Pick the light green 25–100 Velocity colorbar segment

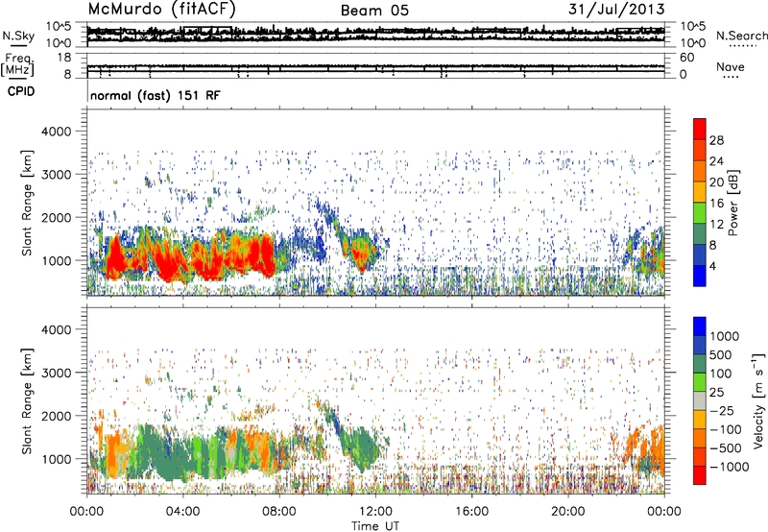tap(700, 382)
